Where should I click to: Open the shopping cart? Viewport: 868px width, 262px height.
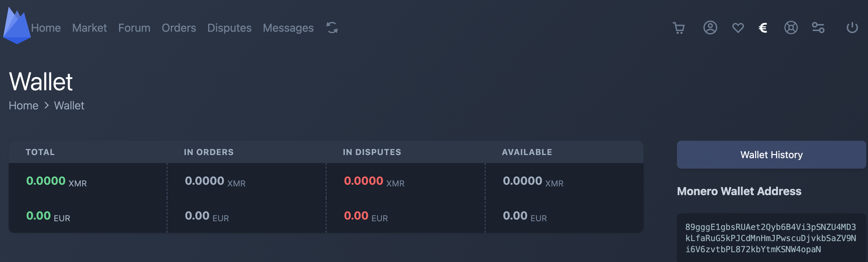679,28
